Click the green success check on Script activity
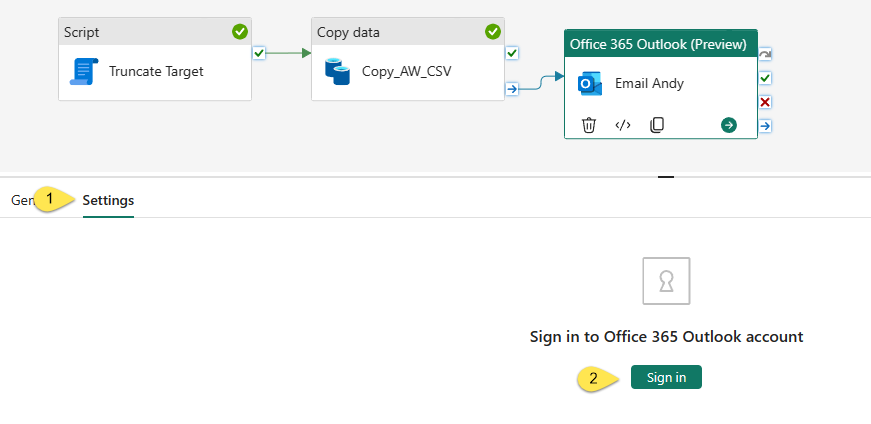 240,32
